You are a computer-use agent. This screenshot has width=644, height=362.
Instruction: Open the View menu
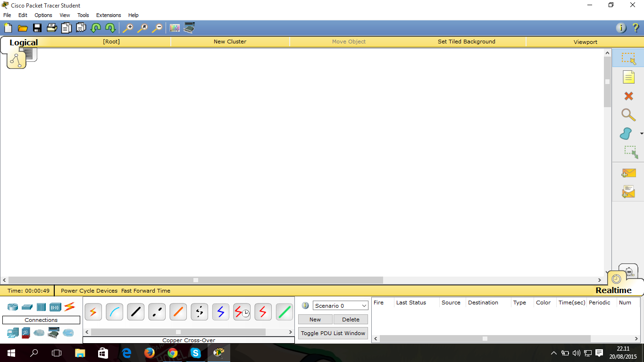click(65, 15)
